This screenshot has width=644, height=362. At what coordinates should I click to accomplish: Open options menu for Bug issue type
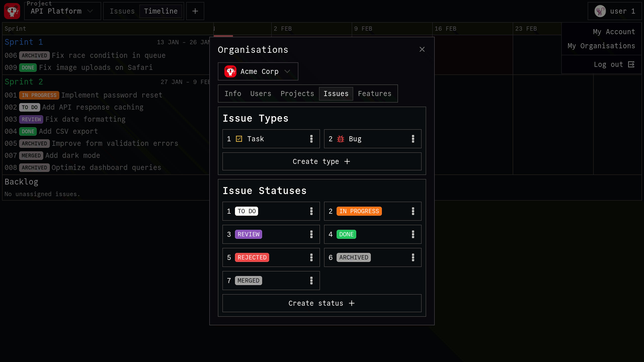pyautogui.click(x=413, y=139)
